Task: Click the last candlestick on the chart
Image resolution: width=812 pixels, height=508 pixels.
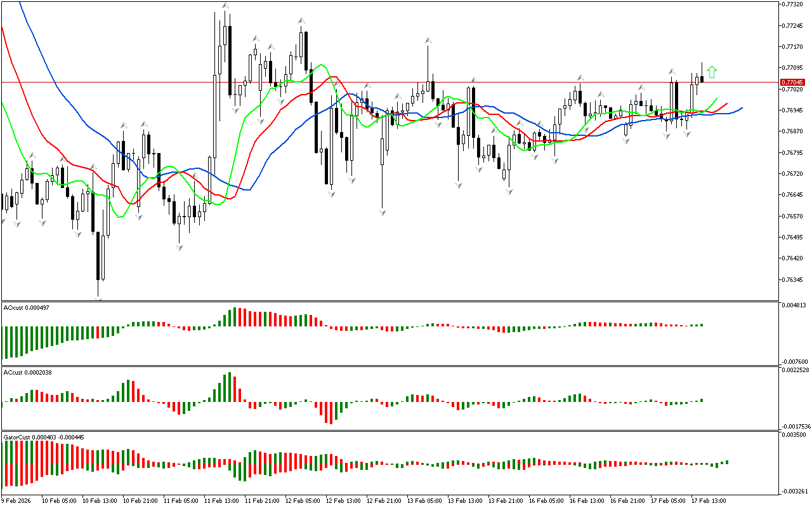Action: click(x=702, y=79)
